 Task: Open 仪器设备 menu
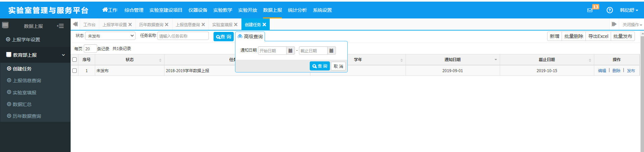[x=198, y=10]
